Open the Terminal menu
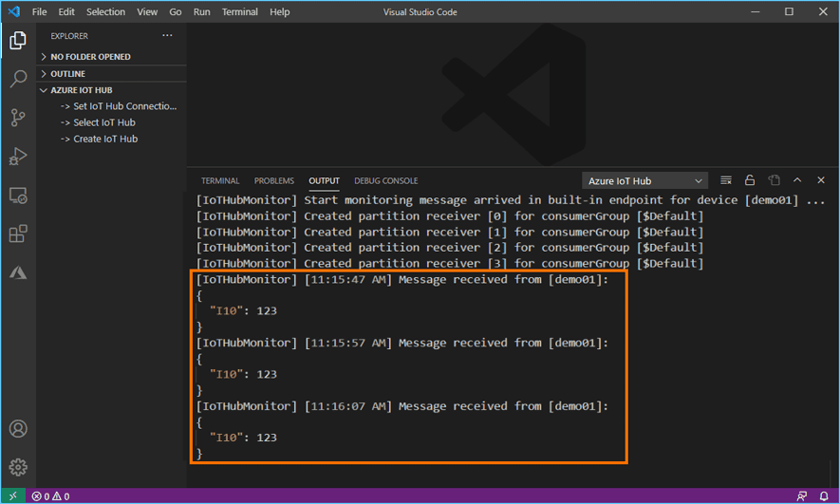Screen dimensions: 840x504 [x=239, y=11]
